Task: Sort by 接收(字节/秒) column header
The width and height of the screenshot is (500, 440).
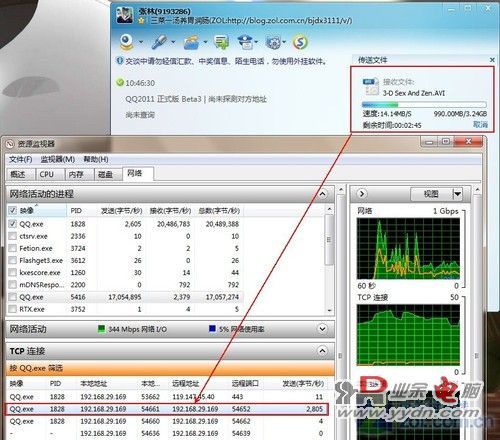Action: [169, 211]
